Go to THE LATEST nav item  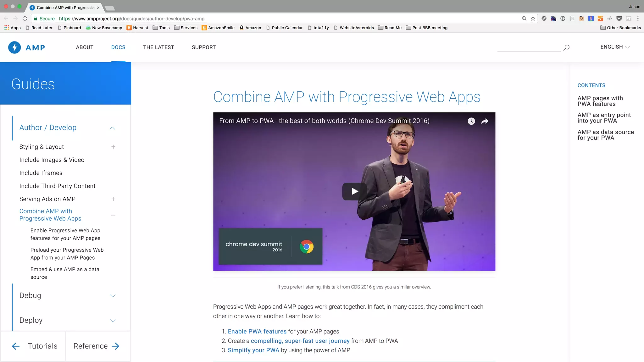coord(158,47)
